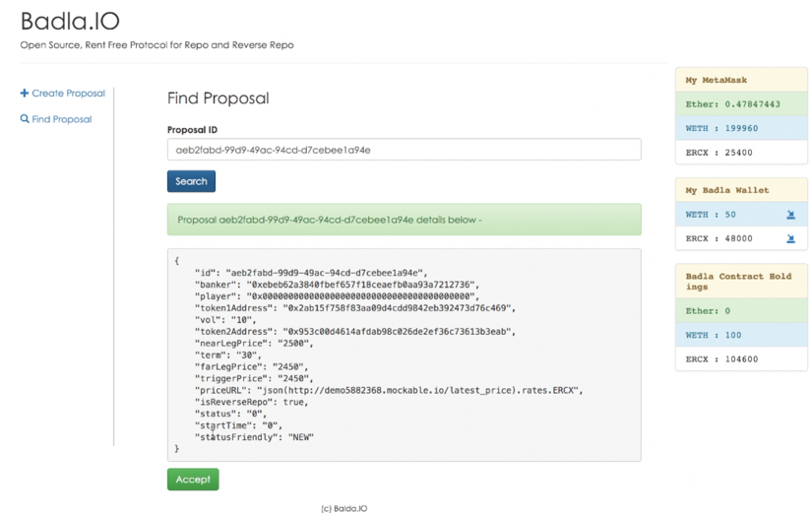Click the plus icon beside Create Proposal
This screenshot has height=517, width=812.
point(25,94)
